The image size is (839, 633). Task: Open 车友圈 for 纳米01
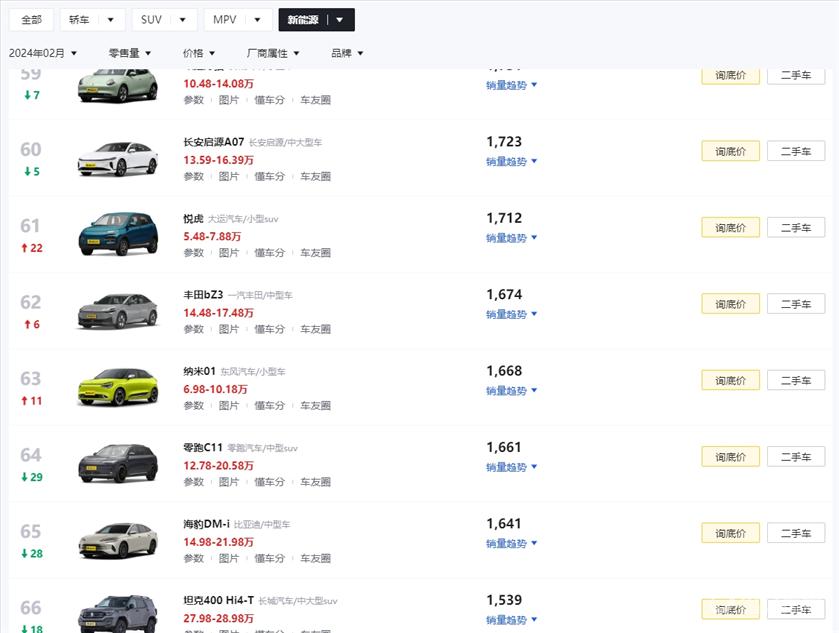[x=315, y=406]
